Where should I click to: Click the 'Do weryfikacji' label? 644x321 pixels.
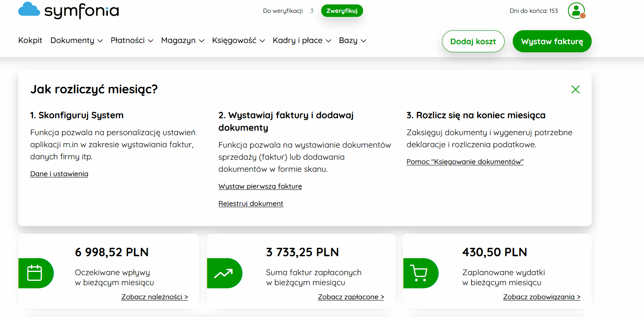click(283, 11)
